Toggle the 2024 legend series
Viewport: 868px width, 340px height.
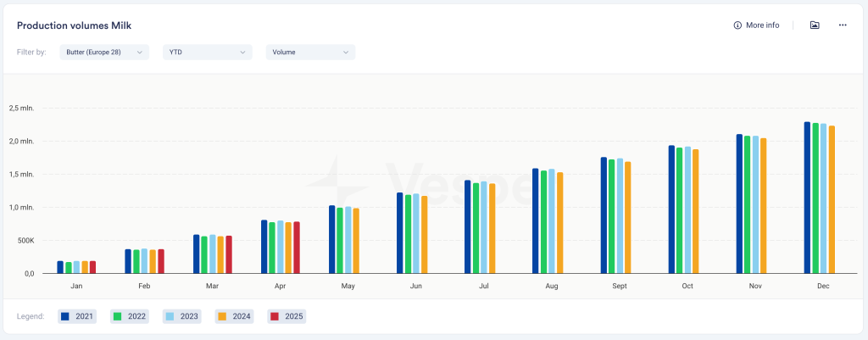[234, 317]
